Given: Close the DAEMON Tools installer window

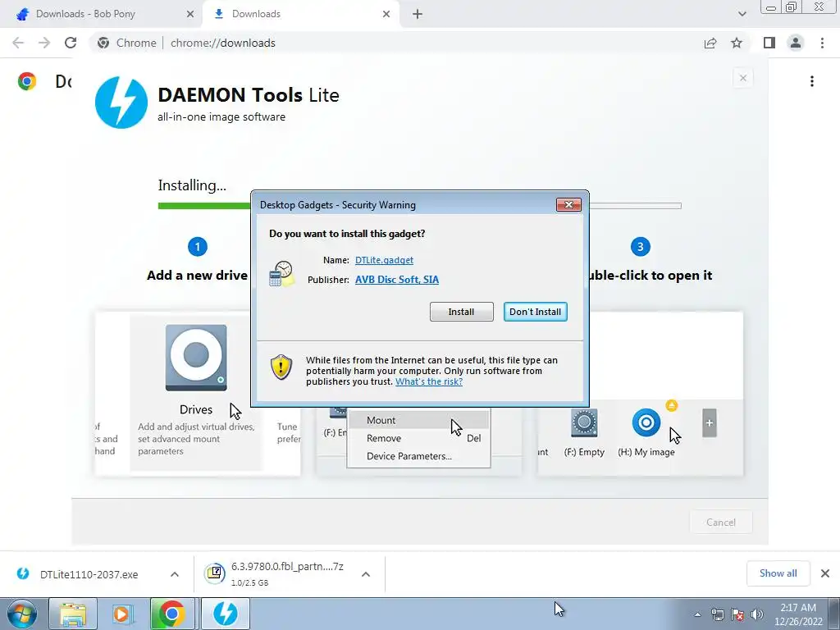Looking at the screenshot, I should pyautogui.click(x=742, y=78).
